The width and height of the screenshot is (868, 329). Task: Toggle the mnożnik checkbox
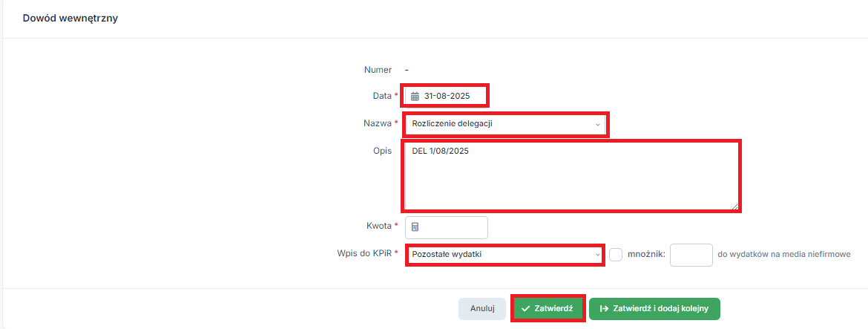tap(616, 255)
